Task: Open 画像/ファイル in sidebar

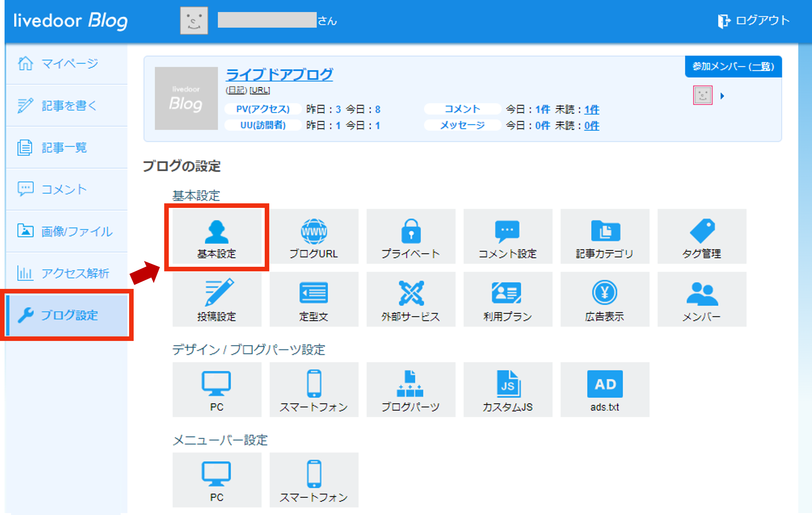Action: (x=67, y=231)
